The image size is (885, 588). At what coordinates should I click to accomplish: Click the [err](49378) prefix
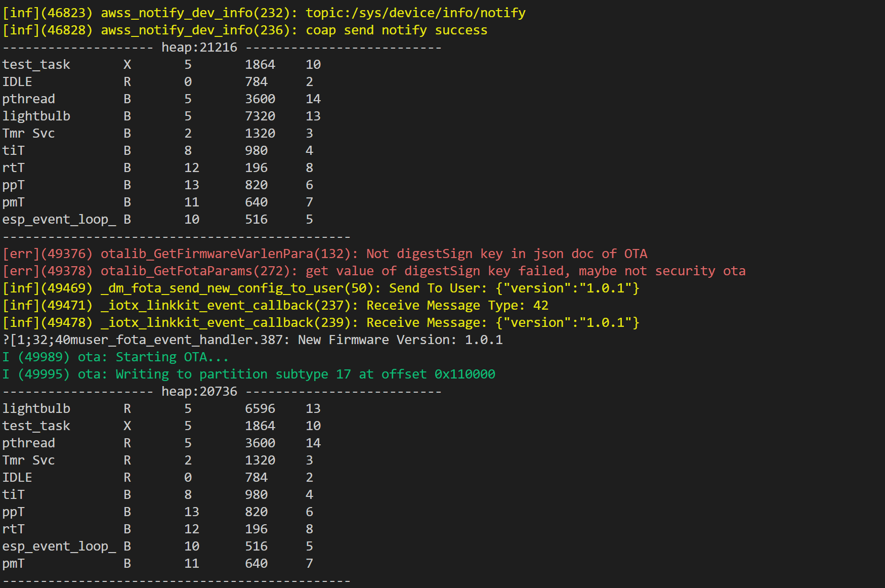(48, 271)
